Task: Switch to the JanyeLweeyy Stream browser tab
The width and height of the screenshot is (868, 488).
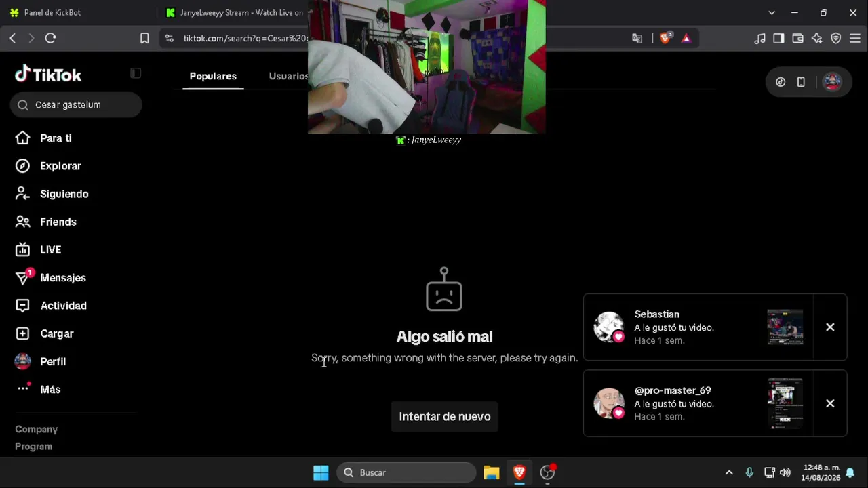Action: coord(234,13)
